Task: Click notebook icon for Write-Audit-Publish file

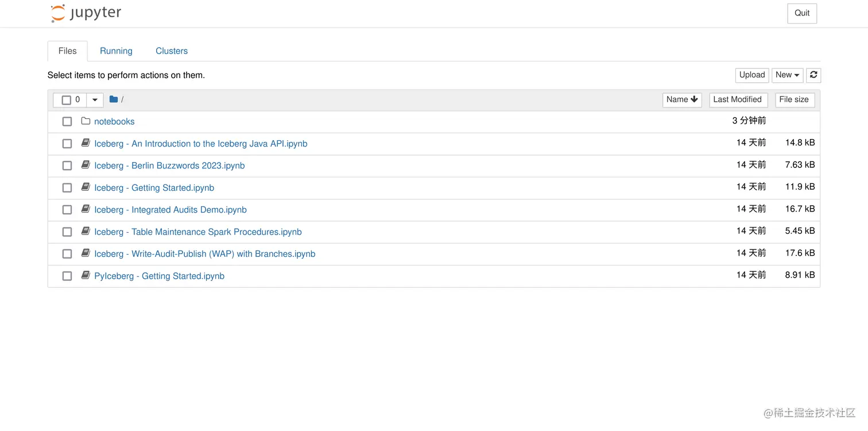Action: coord(86,253)
